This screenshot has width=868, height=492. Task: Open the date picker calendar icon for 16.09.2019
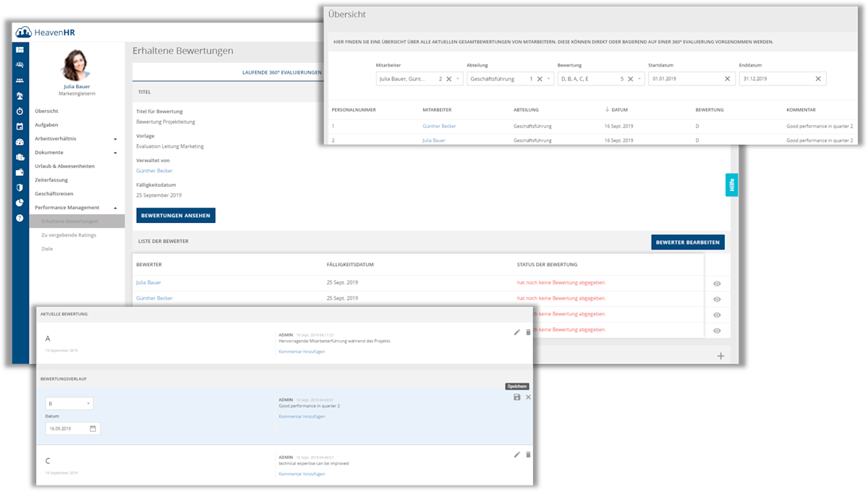click(93, 428)
